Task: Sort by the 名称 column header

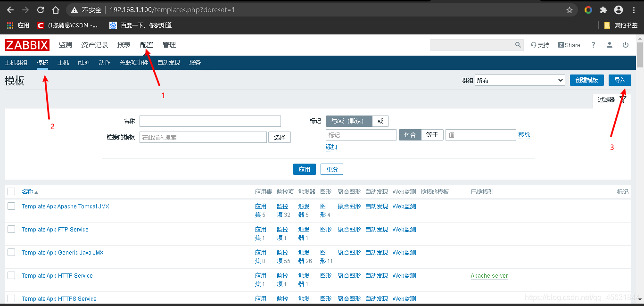Action: pos(30,191)
